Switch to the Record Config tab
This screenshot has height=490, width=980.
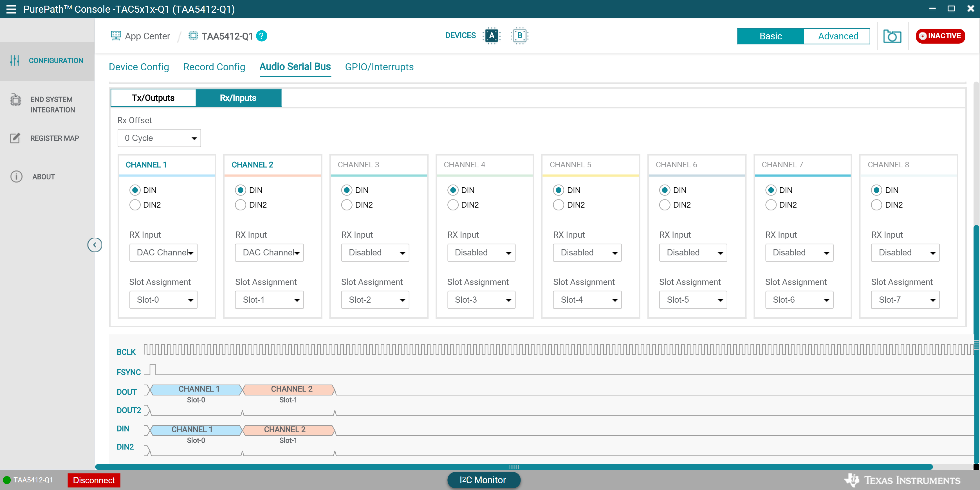pyautogui.click(x=214, y=67)
